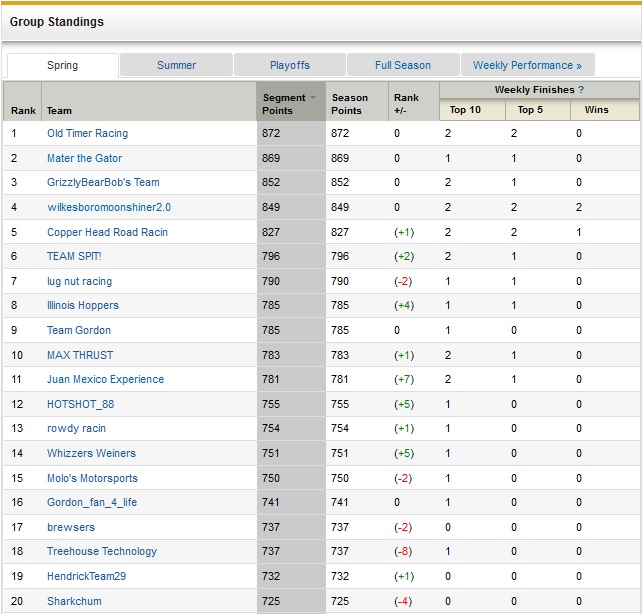Click the Team column header
The image size is (643, 614).
[x=59, y=110]
